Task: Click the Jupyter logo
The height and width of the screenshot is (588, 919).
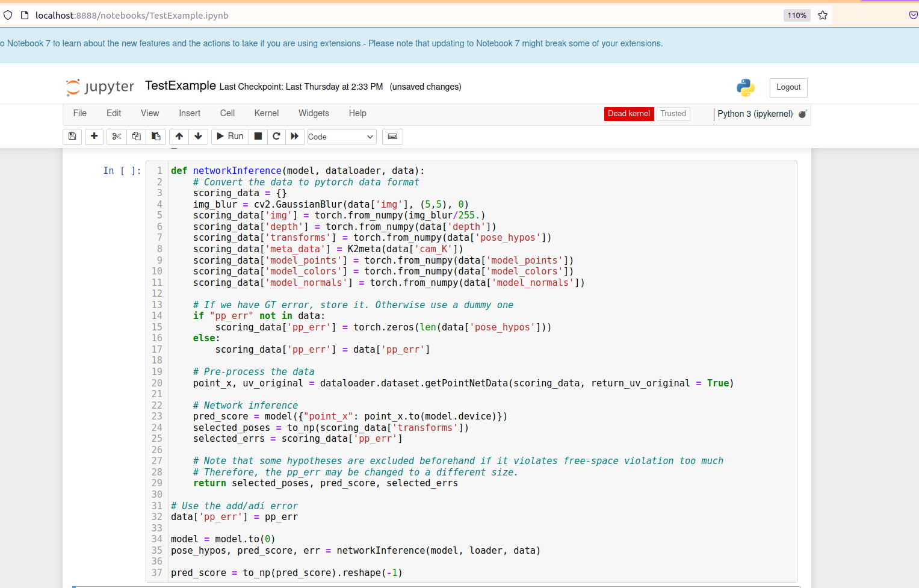Action: 99,87
